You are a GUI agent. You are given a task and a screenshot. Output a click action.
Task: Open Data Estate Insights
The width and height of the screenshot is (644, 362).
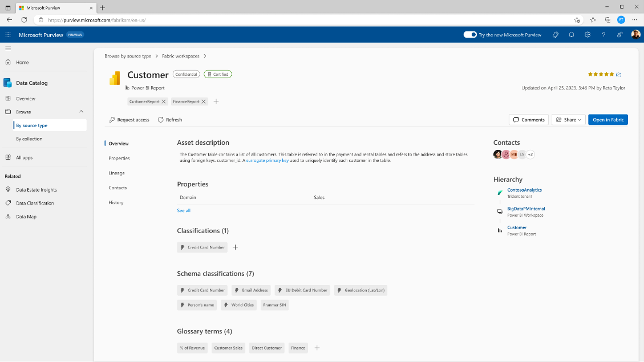coord(36,190)
